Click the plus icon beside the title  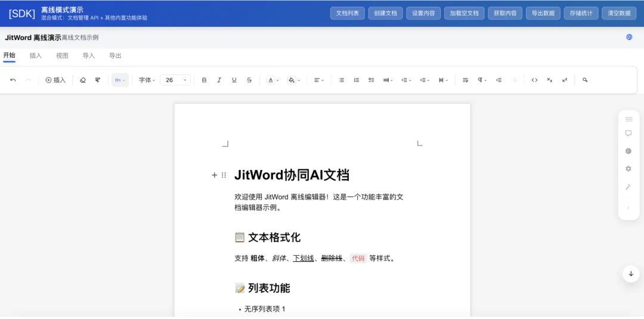[214, 175]
